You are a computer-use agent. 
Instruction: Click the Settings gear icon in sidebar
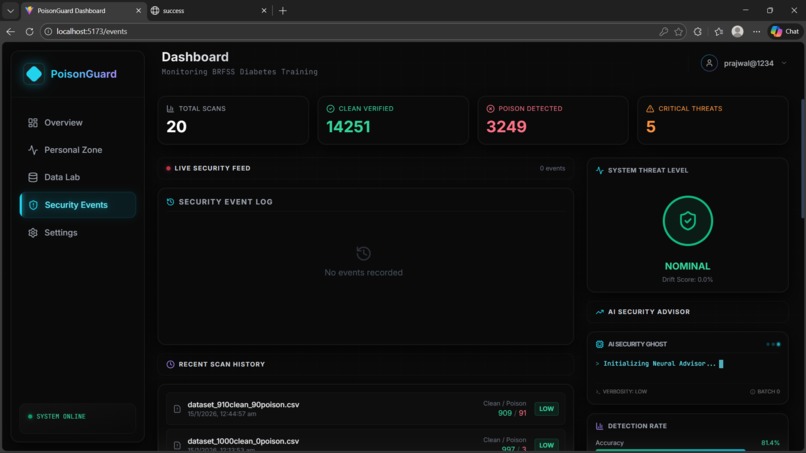(x=33, y=232)
